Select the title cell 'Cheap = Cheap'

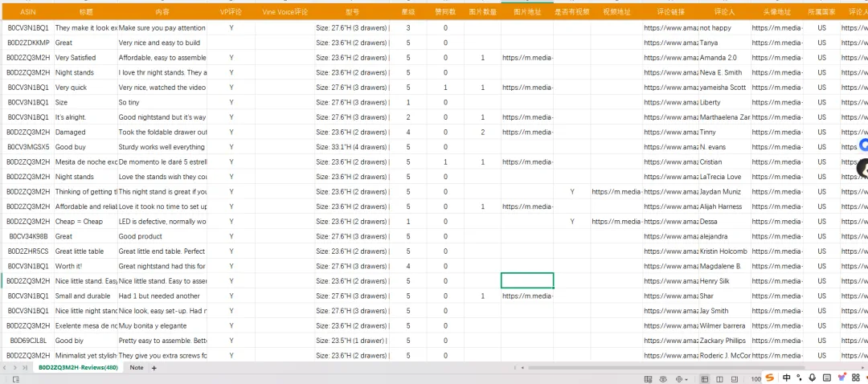pos(85,222)
